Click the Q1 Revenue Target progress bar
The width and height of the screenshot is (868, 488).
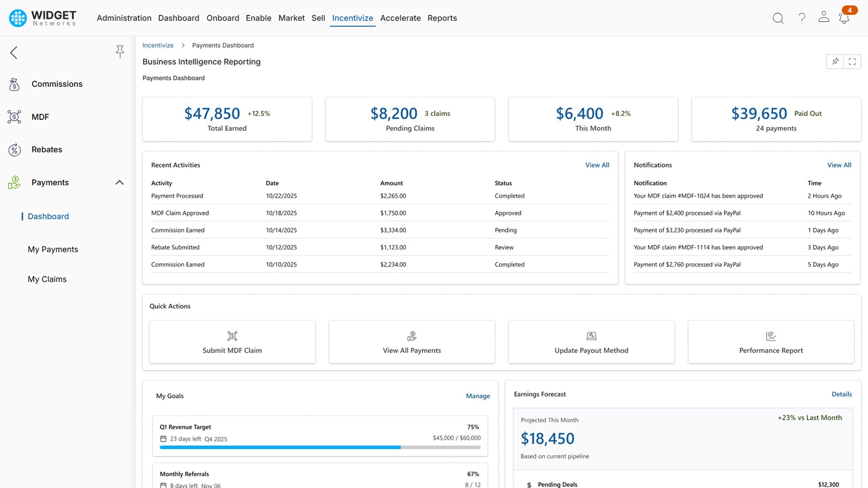coord(320,447)
